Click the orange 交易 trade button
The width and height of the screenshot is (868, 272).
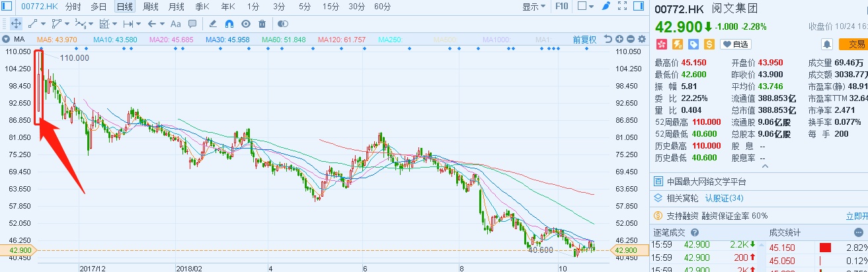(852, 44)
